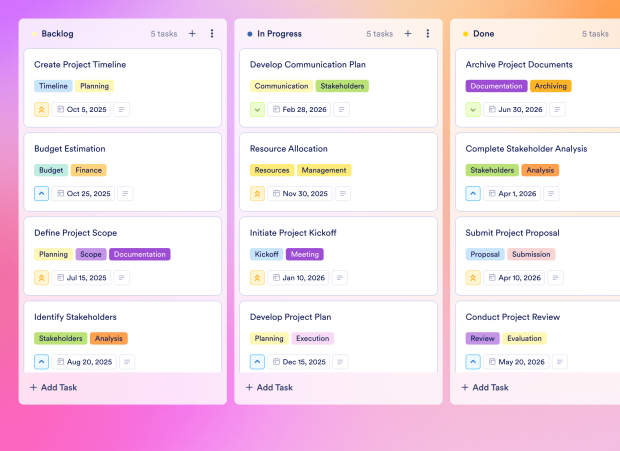Click the plus icon in Backlog column header
The height and width of the screenshot is (451, 620).
coord(192,34)
